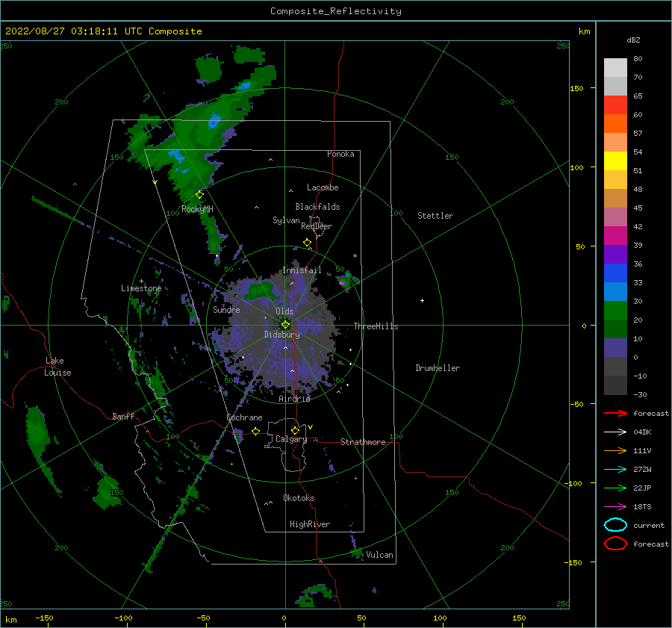Screen dimensions: 672x628
Task: Click the Sylvan label
Action: (286, 220)
